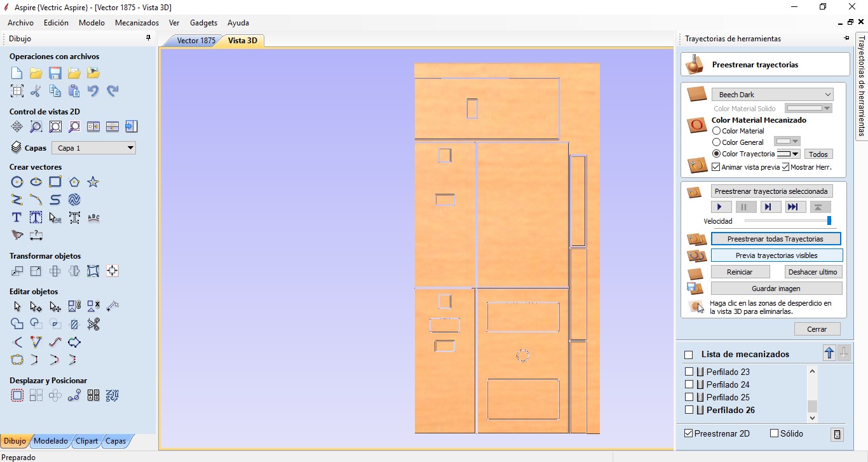Open the Color General color dropdown
868x462 pixels.
click(x=787, y=142)
